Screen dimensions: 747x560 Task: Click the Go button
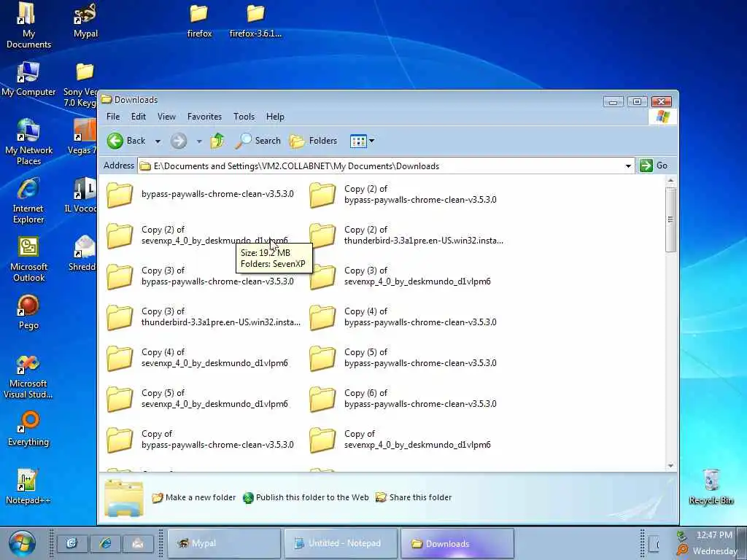[x=653, y=166]
